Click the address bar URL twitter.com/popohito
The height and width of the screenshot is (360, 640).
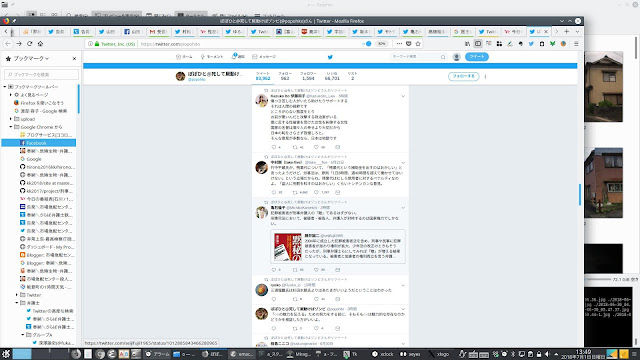pyautogui.click(x=171, y=44)
